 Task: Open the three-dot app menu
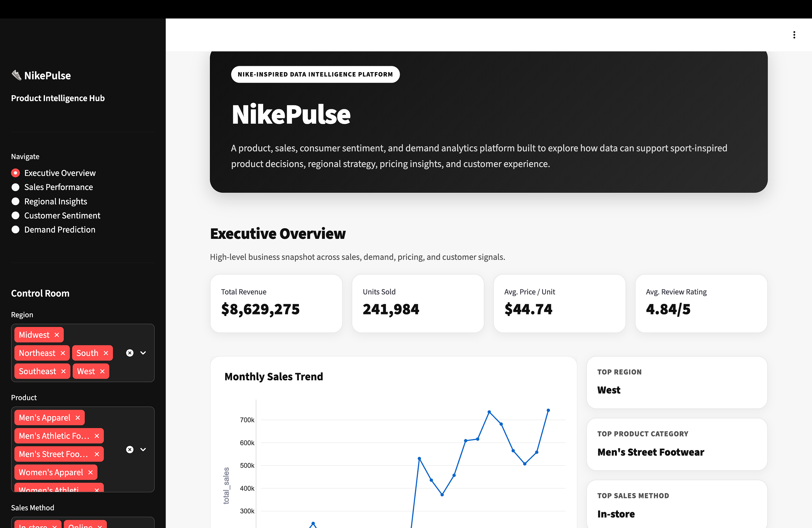[x=794, y=35]
